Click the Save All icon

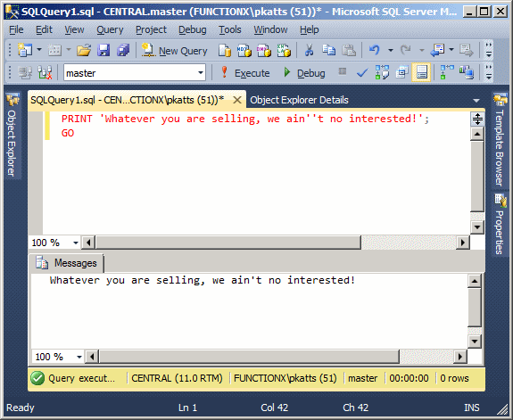(x=123, y=50)
